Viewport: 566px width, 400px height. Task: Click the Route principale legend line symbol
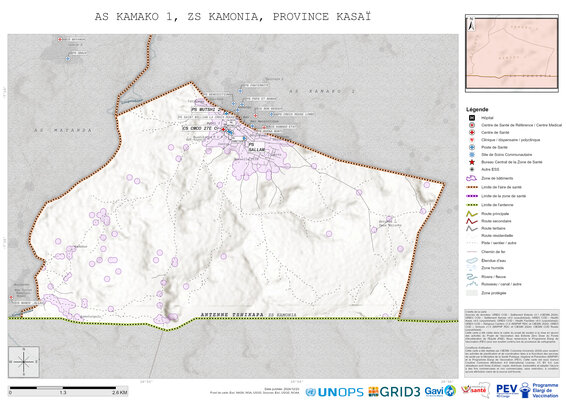coord(472,214)
